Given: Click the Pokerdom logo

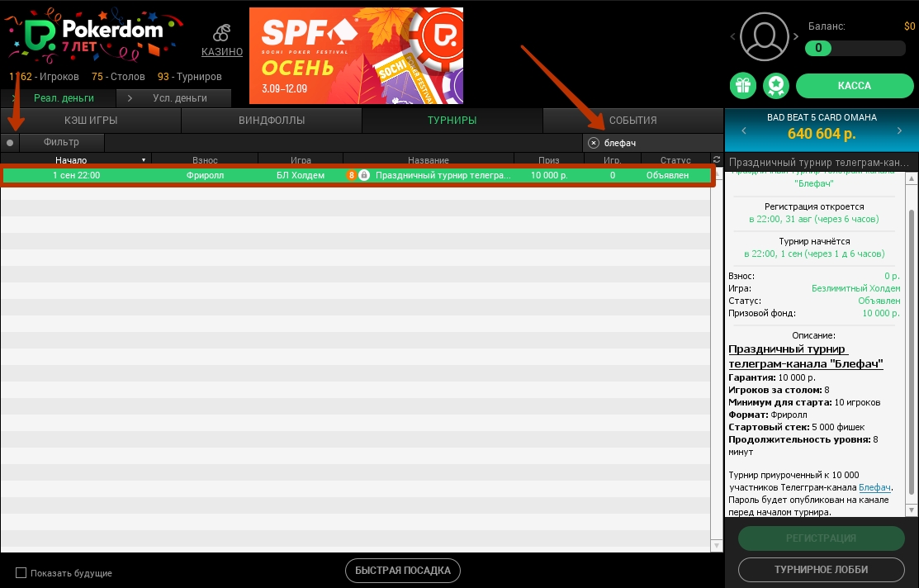Looking at the screenshot, I should pyautogui.click(x=94, y=36).
